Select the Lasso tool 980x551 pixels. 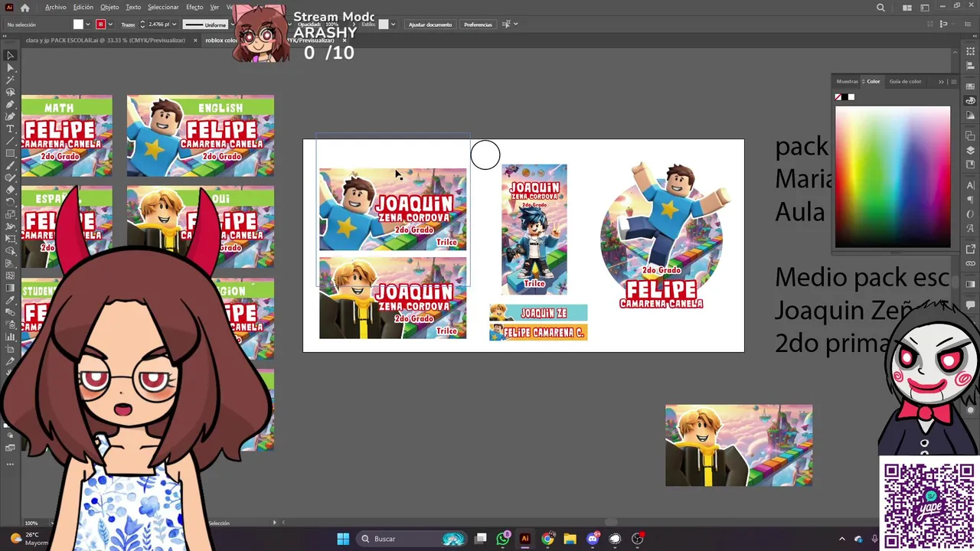pos(10,92)
